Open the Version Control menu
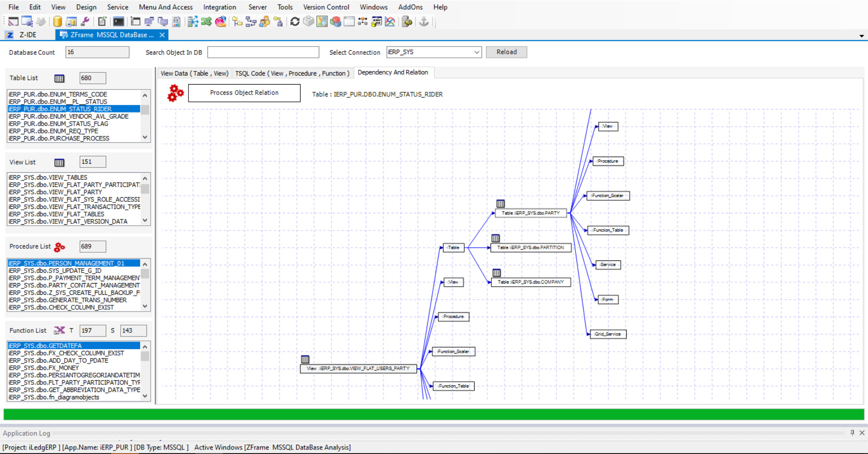Image resolution: width=868 pixels, height=454 pixels. coord(326,7)
